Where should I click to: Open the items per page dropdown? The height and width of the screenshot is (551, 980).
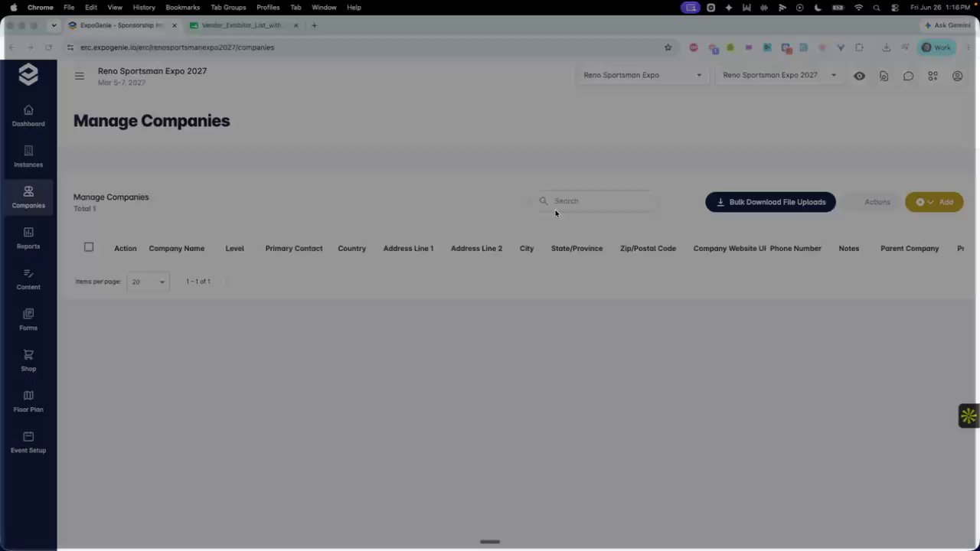[148, 282]
